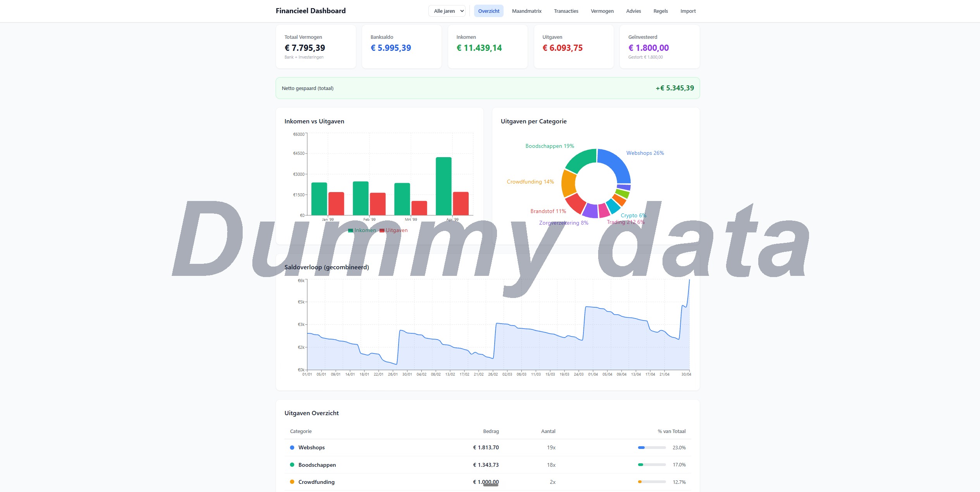This screenshot has height=492, width=980.
Task: Select the orange Crowdfunding donut segment
Action: coord(568,183)
